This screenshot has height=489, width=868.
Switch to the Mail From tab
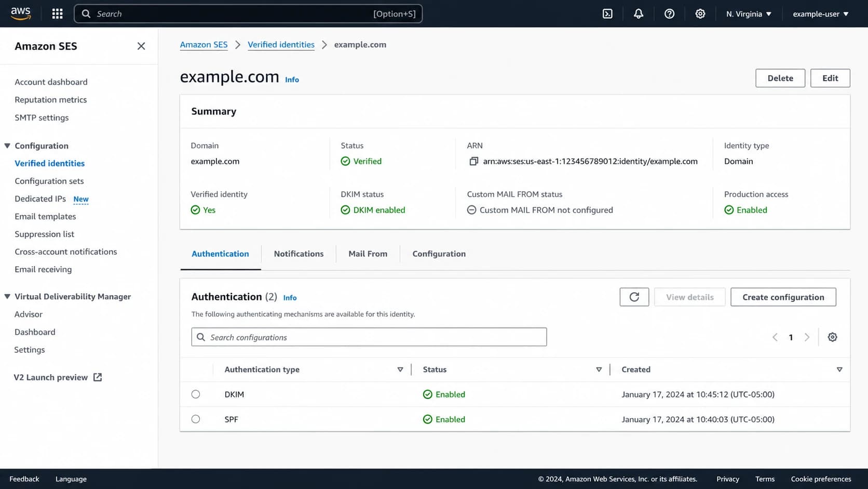[x=368, y=254]
